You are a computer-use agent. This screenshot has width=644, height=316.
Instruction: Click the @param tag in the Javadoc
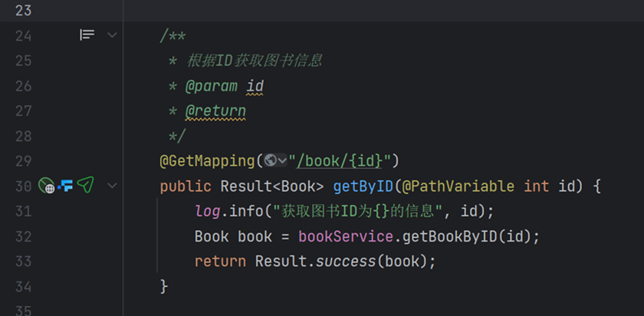pyautogui.click(x=211, y=87)
